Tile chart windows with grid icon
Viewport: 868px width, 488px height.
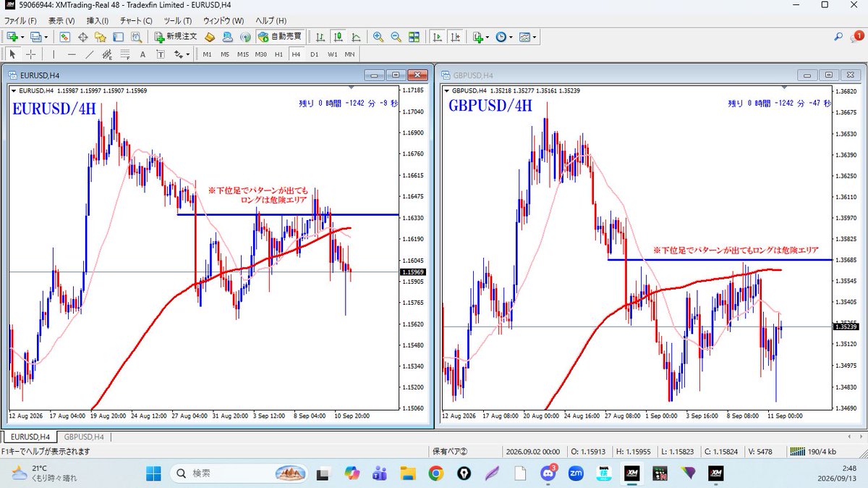click(414, 37)
